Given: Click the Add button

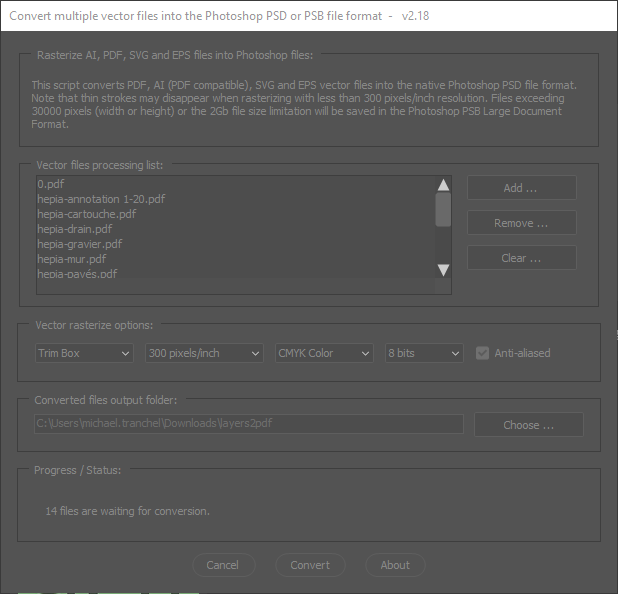Looking at the screenshot, I should tap(521, 188).
